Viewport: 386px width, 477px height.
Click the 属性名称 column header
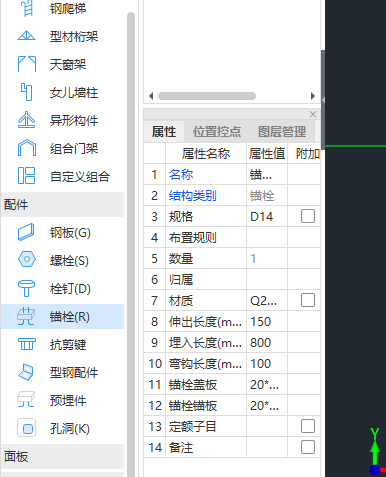pos(206,153)
